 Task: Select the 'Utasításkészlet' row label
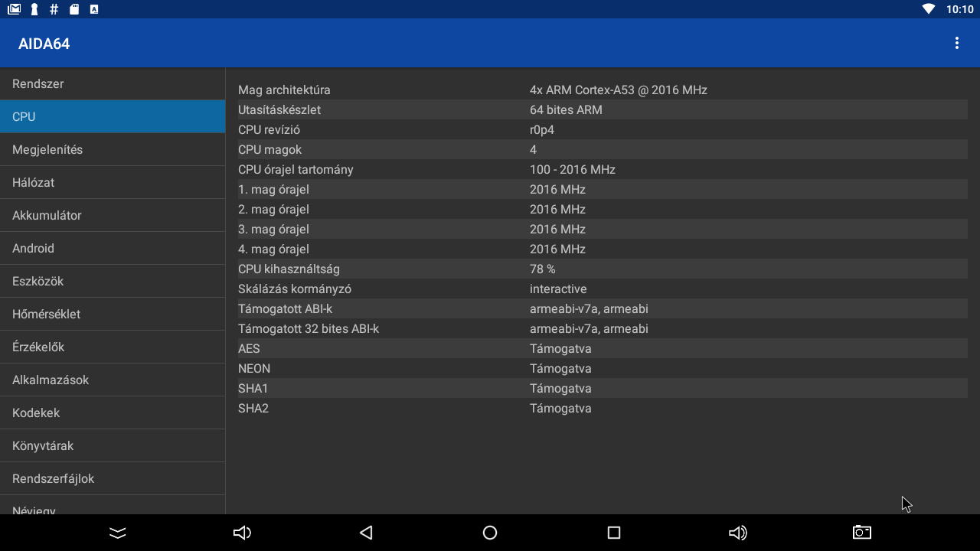click(x=279, y=109)
